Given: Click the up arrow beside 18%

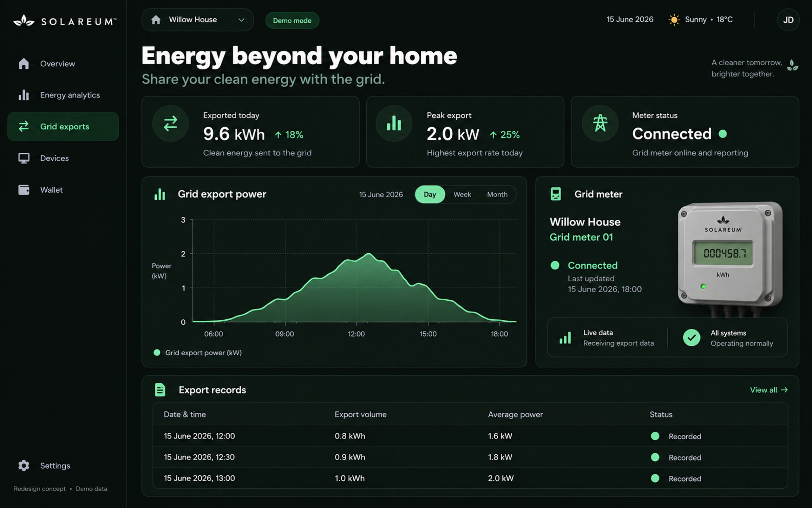Looking at the screenshot, I should pos(278,135).
